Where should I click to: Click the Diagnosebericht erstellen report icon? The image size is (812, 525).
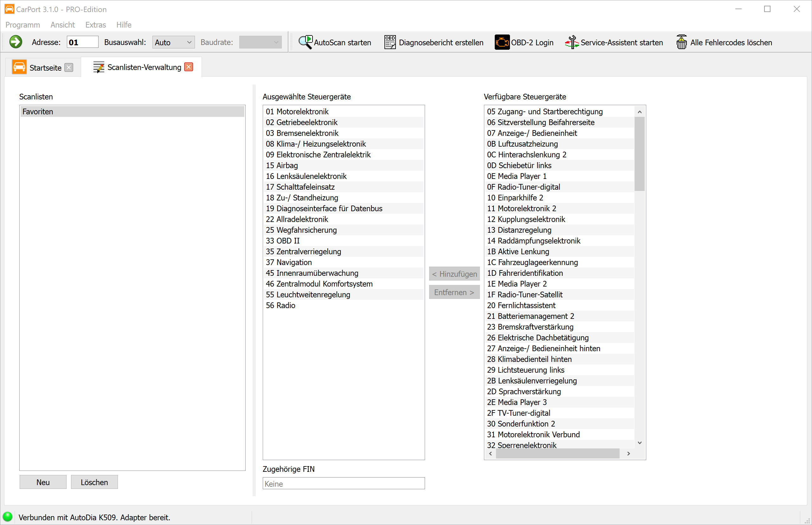390,42
